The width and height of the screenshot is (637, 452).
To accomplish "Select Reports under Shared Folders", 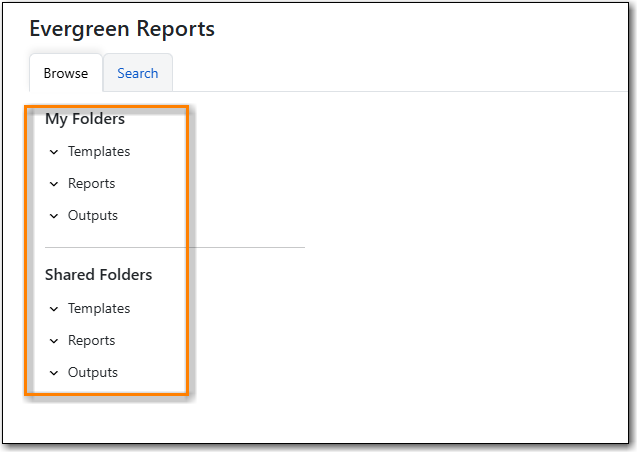I will click(x=91, y=340).
